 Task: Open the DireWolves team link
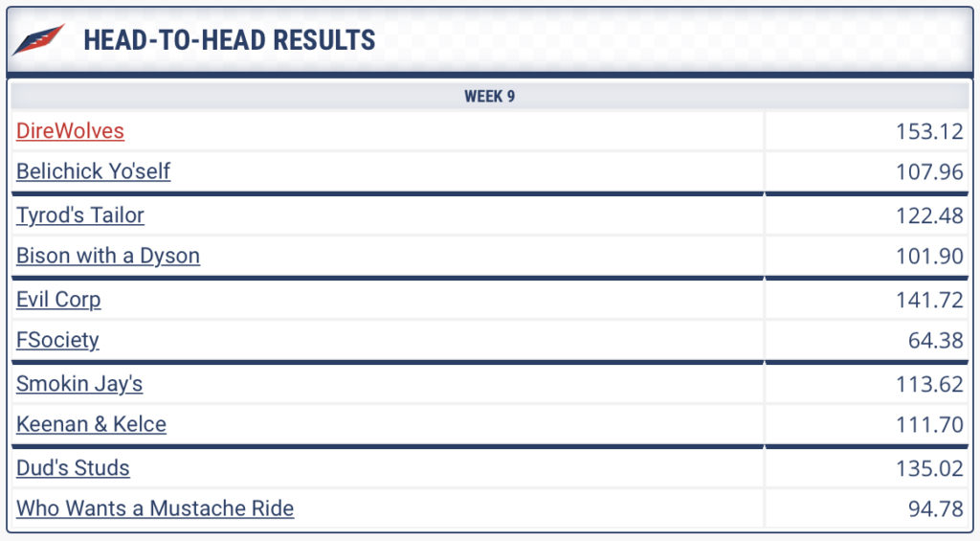point(70,131)
